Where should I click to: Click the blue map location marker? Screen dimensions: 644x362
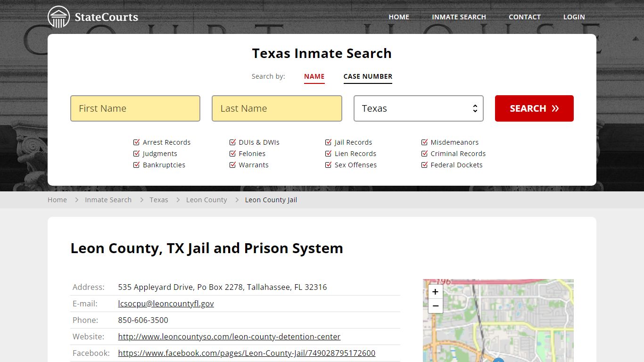498,360
